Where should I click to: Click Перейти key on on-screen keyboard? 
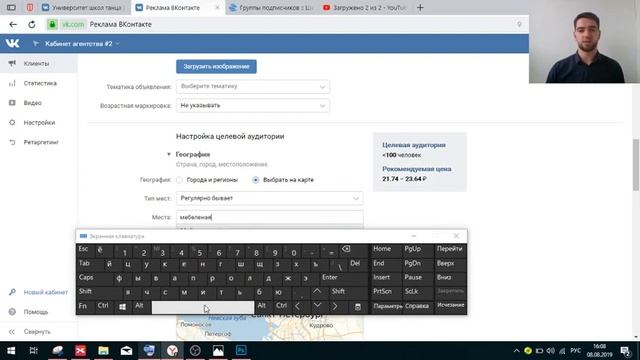[x=450, y=249]
